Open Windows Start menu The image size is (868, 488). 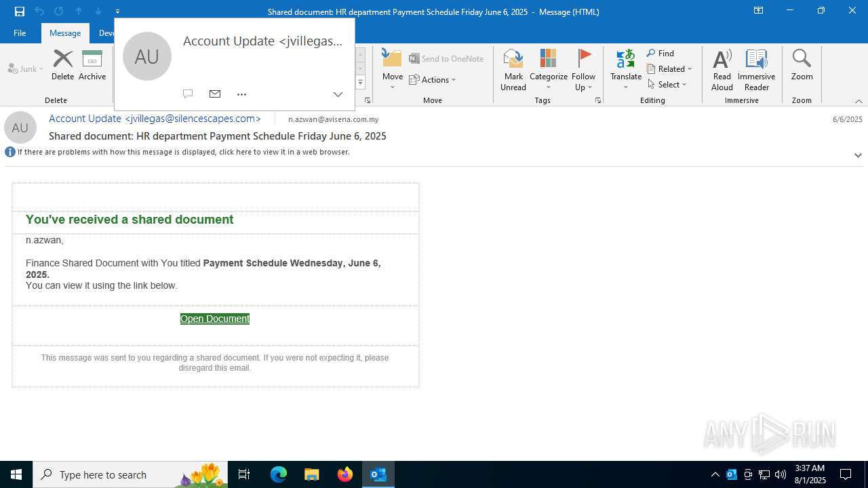(16, 474)
